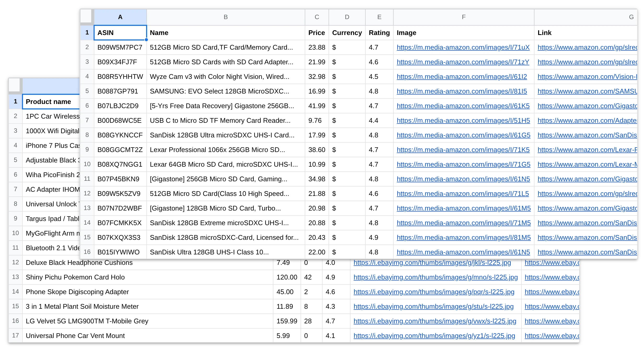This screenshot has height=350, width=644.
Task: Select Product name header in eBay sheet
Action: tap(51, 102)
